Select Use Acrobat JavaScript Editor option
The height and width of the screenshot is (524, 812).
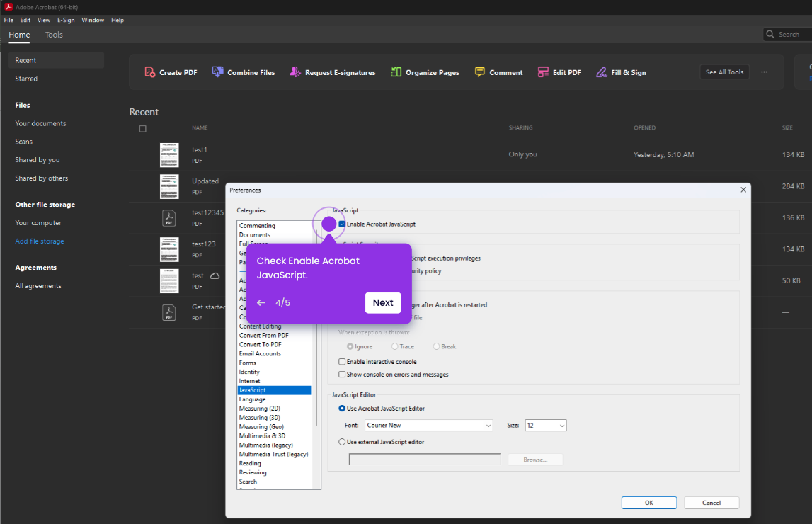(342, 408)
